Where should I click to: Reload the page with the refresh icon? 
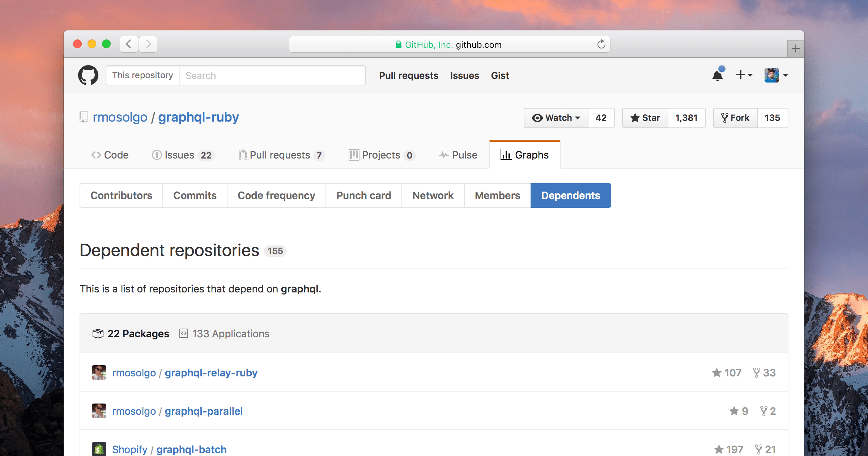[601, 44]
